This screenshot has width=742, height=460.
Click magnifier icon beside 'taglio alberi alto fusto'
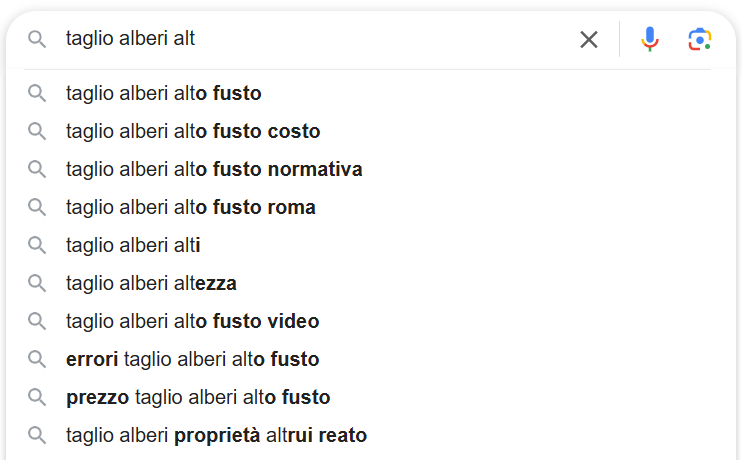pyautogui.click(x=37, y=94)
